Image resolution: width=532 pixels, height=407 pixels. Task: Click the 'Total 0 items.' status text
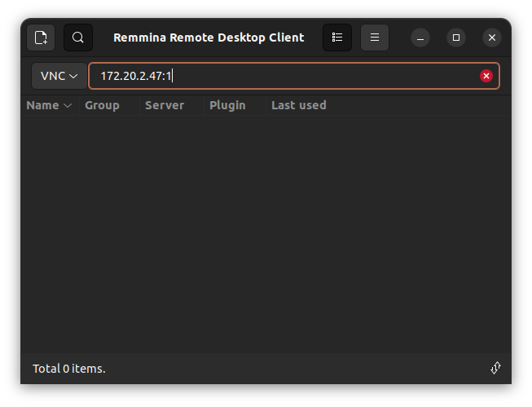tap(69, 369)
